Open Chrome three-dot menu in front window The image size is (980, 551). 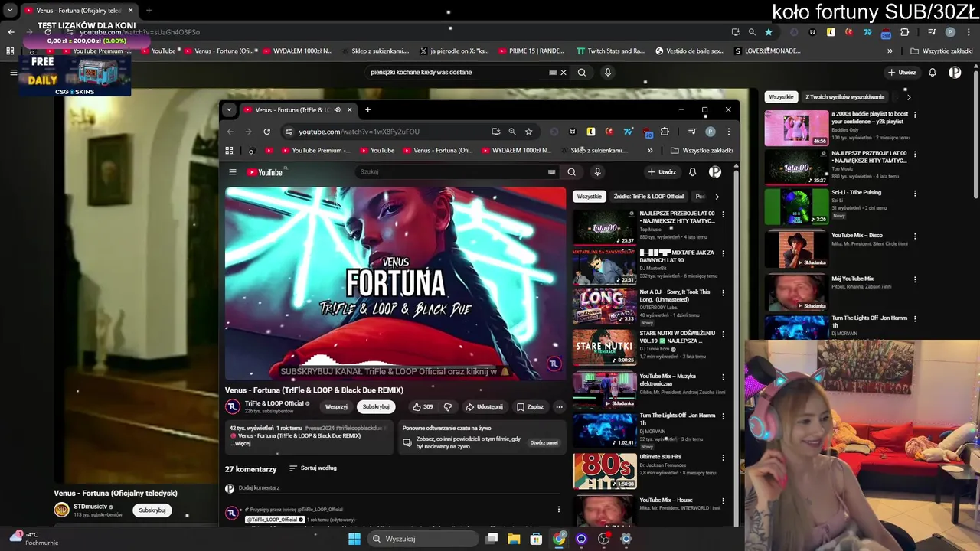728,132
